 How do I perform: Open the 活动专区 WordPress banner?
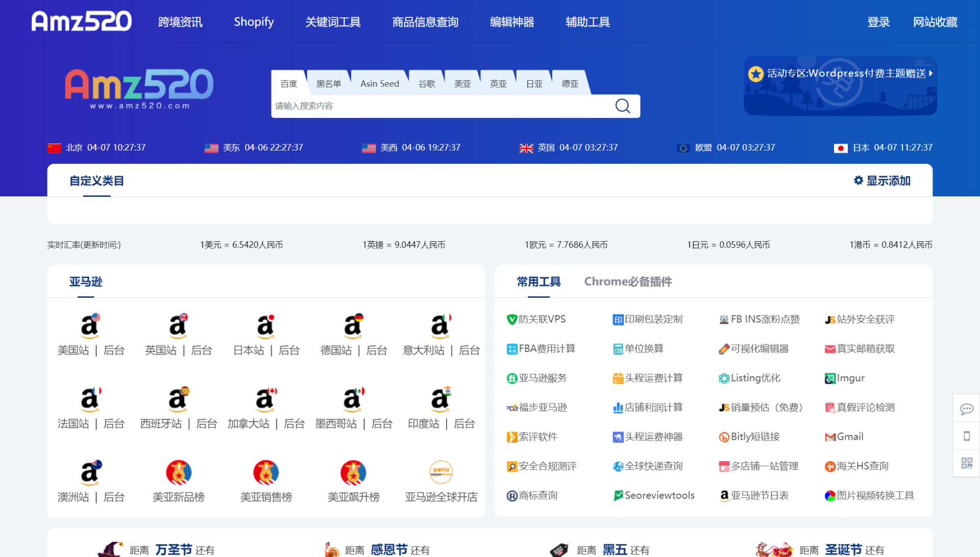[x=840, y=86]
